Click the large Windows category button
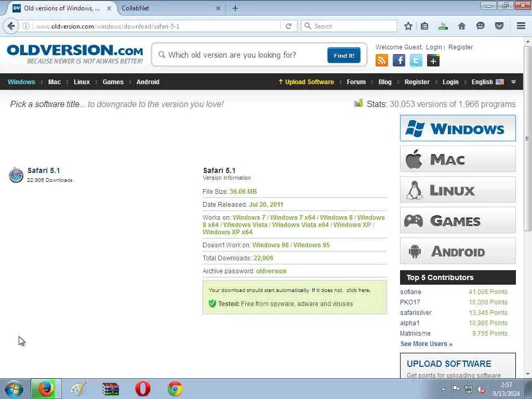This screenshot has width=532, height=399. pos(458,128)
